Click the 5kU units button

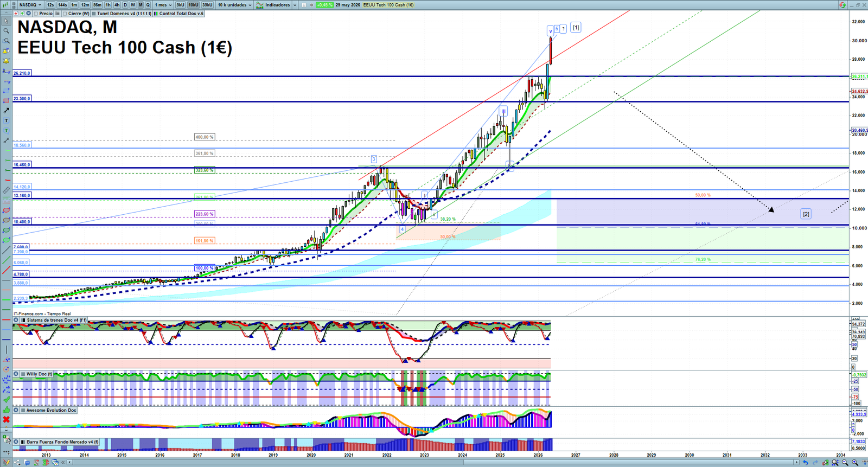(x=181, y=5)
